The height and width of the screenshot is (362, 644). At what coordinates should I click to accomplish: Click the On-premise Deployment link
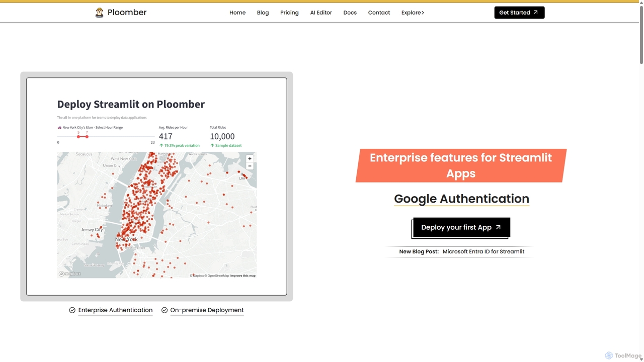207,310
